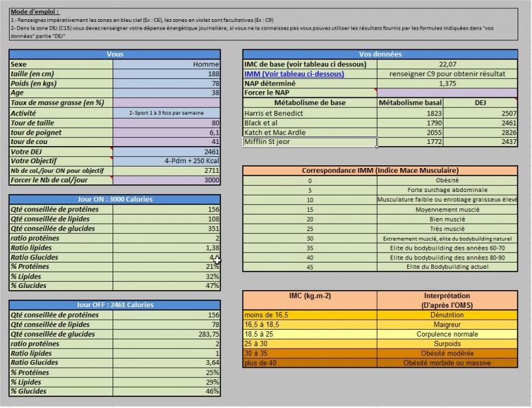Select the NAP déterminé value 1,375
This screenshot has width=532, height=408.
pyautogui.click(x=447, y=84)
